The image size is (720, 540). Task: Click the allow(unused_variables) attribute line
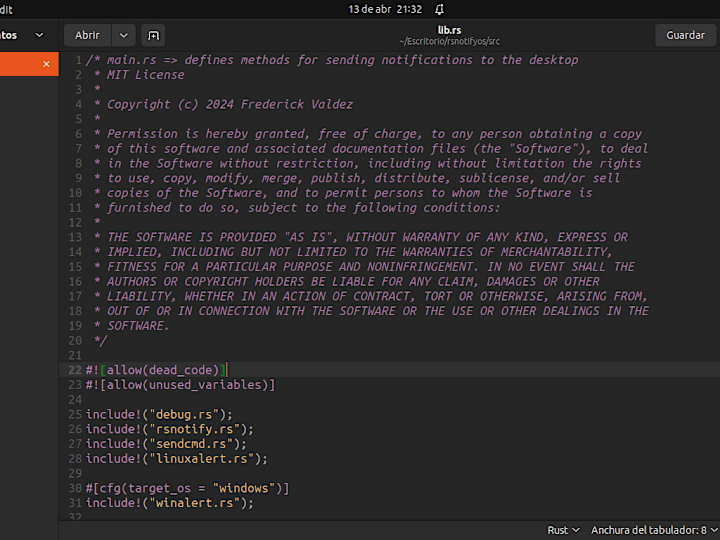[180, 385]
